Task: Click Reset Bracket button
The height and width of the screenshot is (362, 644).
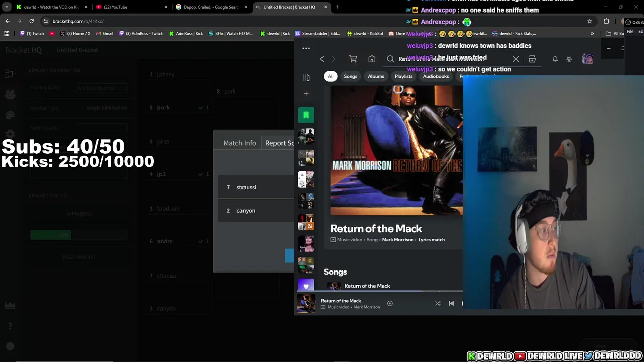Action: 78,257
